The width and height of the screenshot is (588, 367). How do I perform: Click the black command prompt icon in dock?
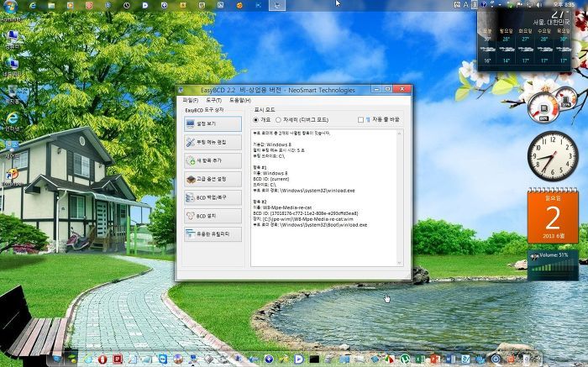[x=314, y=359]
